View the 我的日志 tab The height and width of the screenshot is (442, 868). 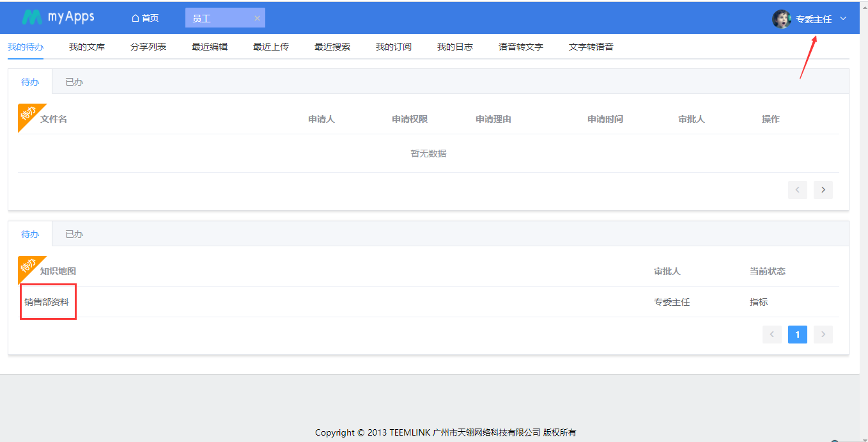point(455,47)
